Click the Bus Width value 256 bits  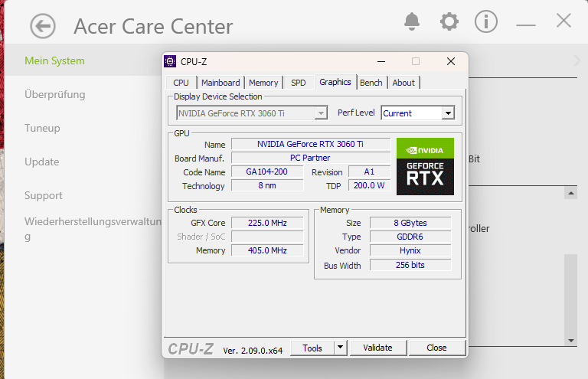pos(410,265)
